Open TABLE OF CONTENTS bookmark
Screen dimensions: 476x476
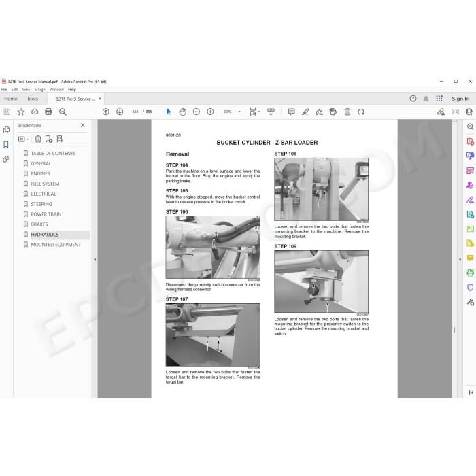[53, 153]
